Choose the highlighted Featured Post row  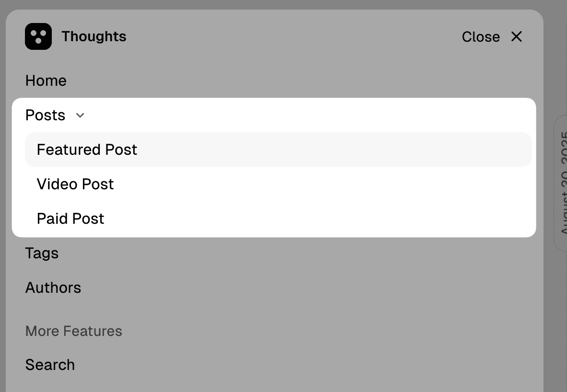[86, 149]
